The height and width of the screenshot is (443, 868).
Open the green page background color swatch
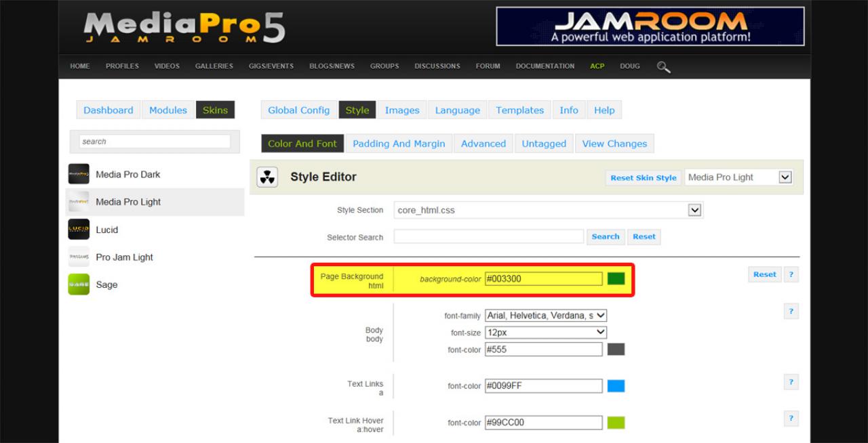[x=616, y=278]
